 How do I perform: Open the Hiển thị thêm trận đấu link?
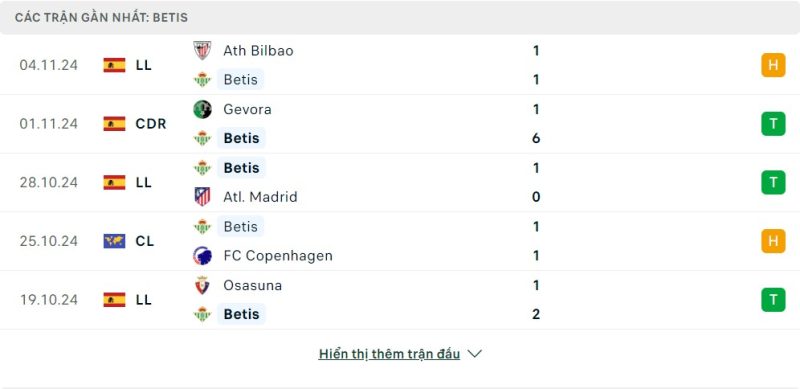click(389, 354)
